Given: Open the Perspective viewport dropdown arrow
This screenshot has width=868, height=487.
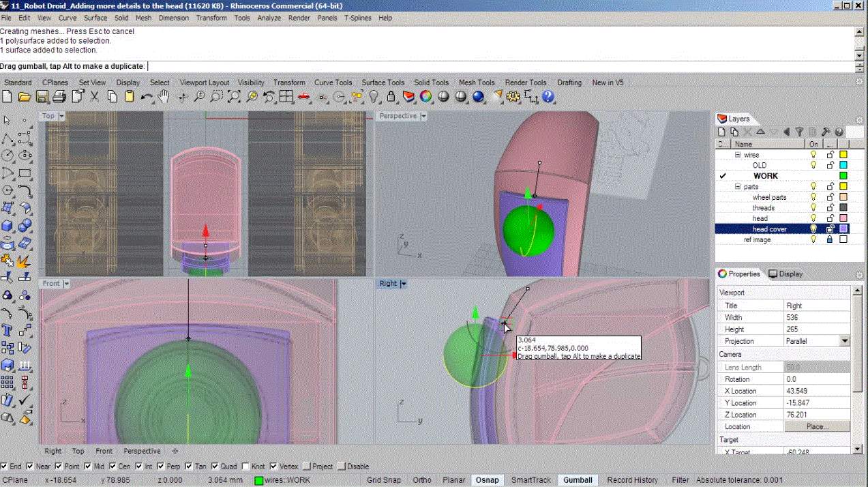Looking at the screenshot, I should (423, 116).
